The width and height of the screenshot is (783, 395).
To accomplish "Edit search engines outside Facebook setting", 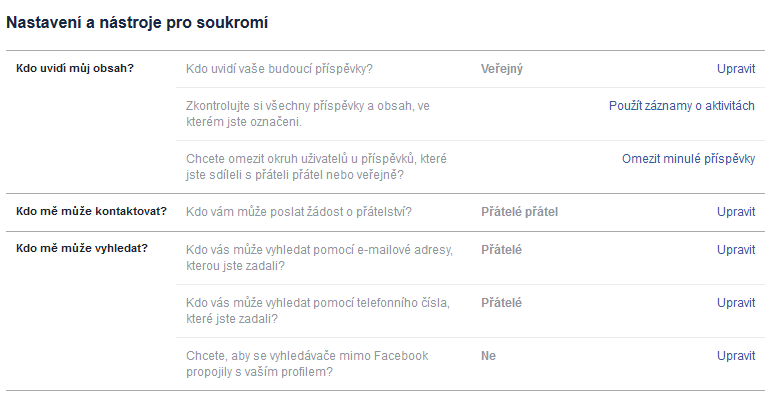I will [x=736, y=356].
